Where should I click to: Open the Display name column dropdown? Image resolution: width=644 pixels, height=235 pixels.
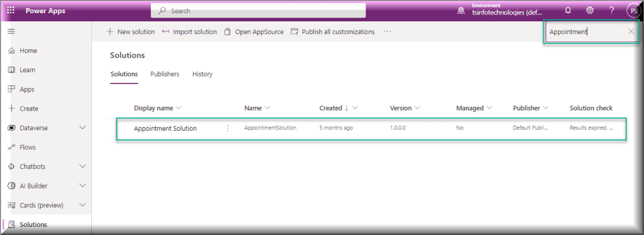[x=179, y=108]
